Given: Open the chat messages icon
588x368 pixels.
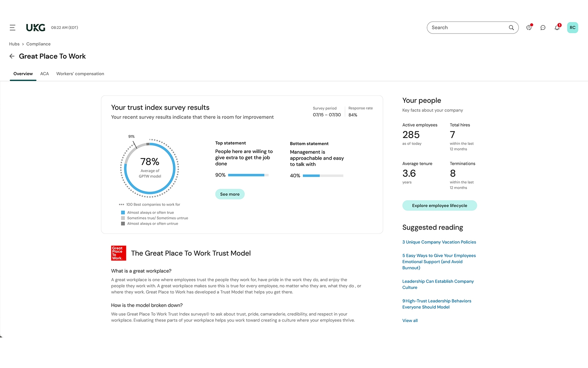Looking at the screenshot, I should click(x=543, y=28).
